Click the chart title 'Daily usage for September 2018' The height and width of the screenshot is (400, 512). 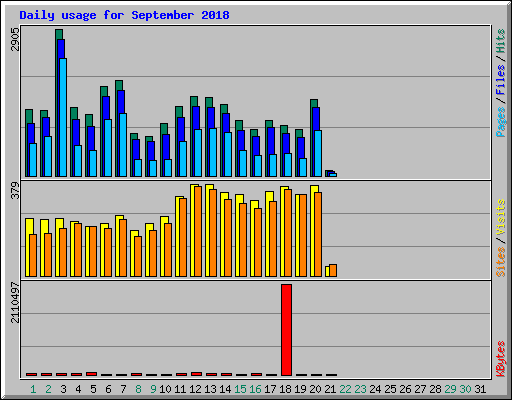pyautogui.click(x=124, y=15)
